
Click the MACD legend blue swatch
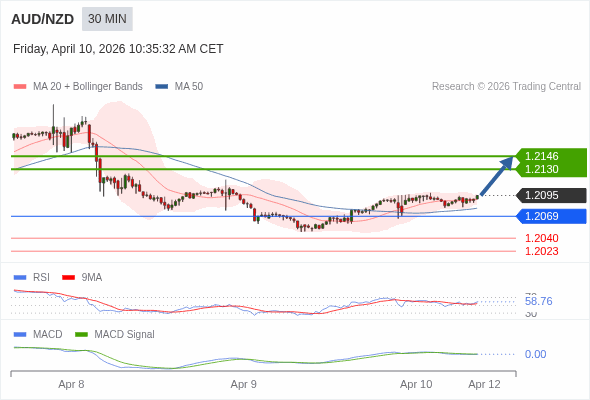pyautogui.click(x=20, y=335)
